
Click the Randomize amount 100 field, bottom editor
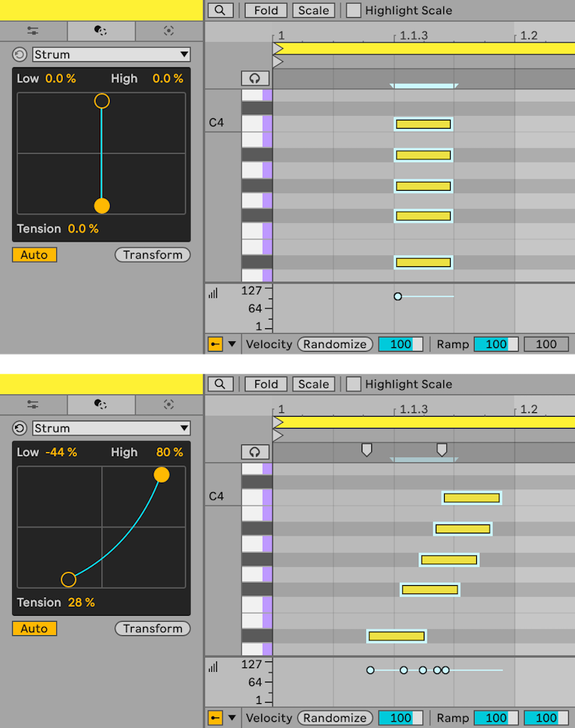(401, 718)
